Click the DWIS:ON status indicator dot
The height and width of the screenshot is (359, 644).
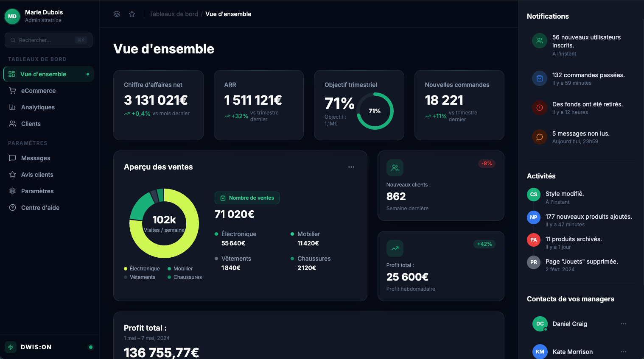[x=91, y=347]
